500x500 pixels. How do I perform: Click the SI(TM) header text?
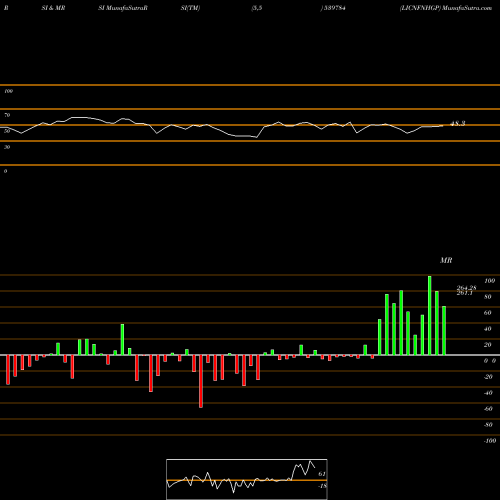tap(190, 8)
